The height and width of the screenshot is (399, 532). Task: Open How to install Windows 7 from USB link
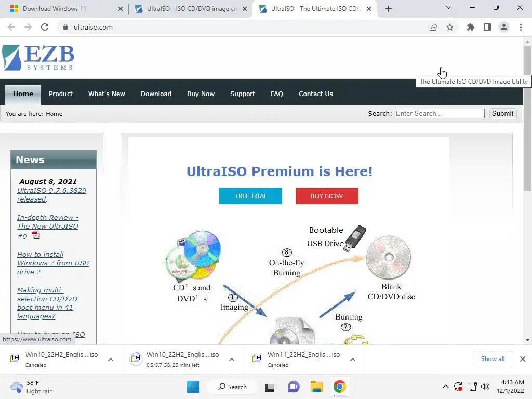point(53,263)
